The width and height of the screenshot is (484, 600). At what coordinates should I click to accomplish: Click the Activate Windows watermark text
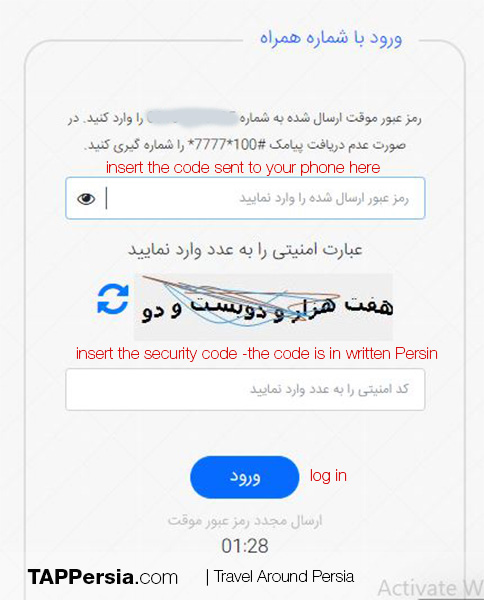pyautogui.click(x=431, y=588)
